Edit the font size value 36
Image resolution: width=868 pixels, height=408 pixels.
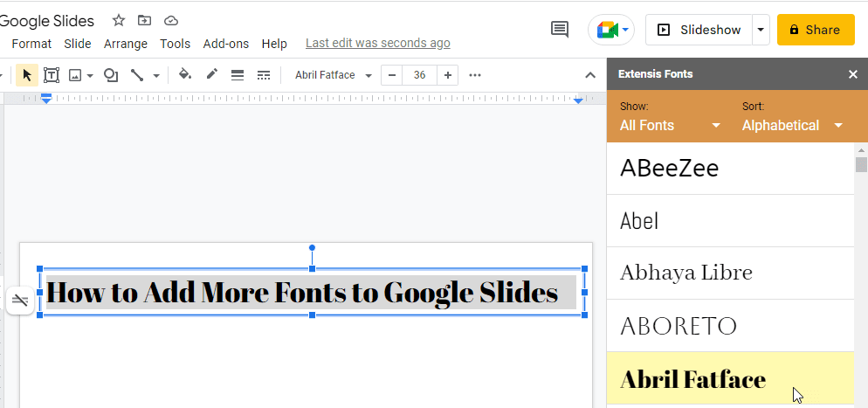(x=420, y=75)
